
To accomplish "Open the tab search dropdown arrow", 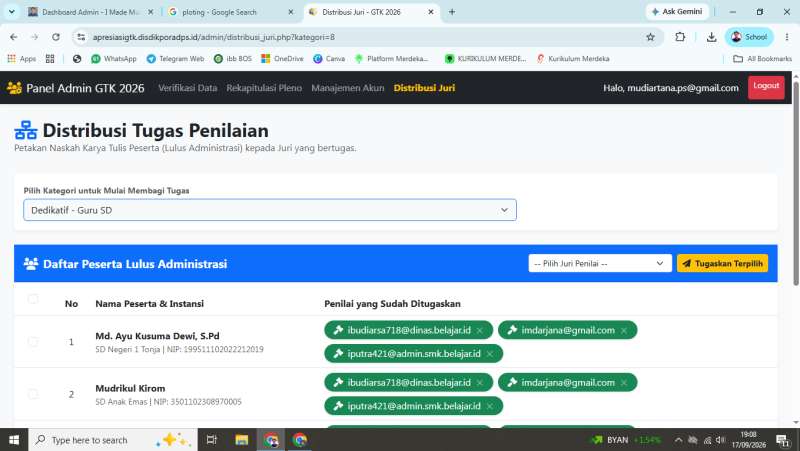I will (11, 12).
